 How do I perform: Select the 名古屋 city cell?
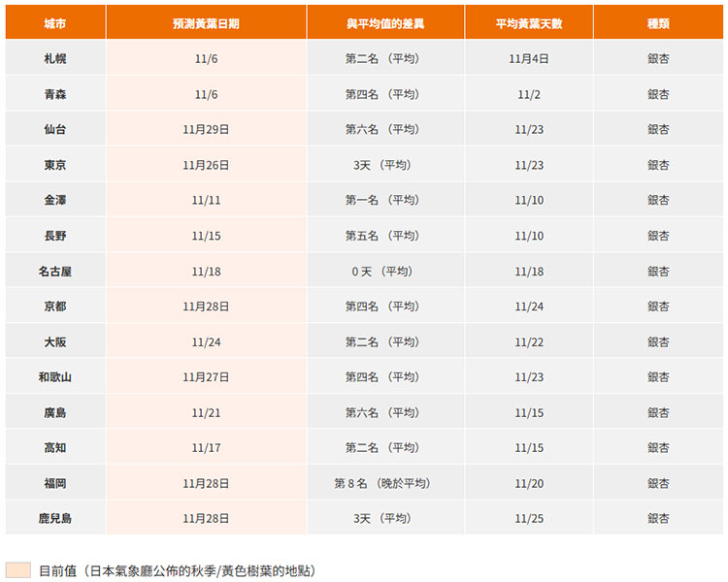[55, 271]
